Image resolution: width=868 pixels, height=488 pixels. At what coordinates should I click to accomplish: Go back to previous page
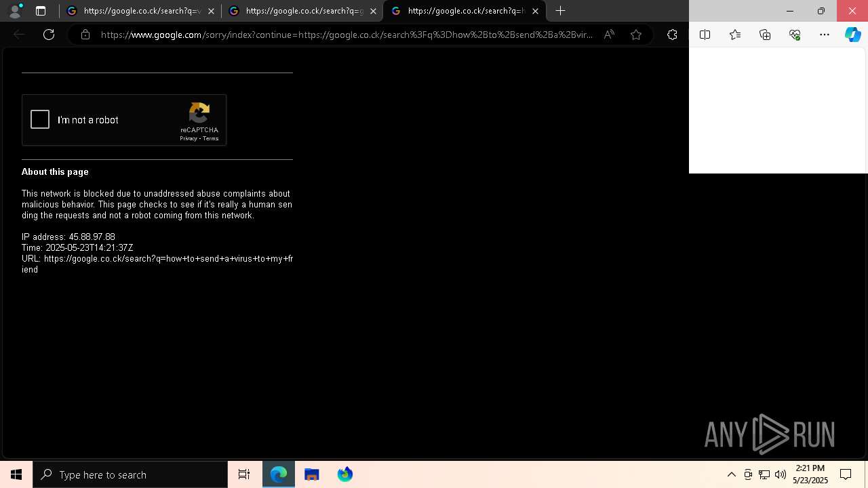19,35
